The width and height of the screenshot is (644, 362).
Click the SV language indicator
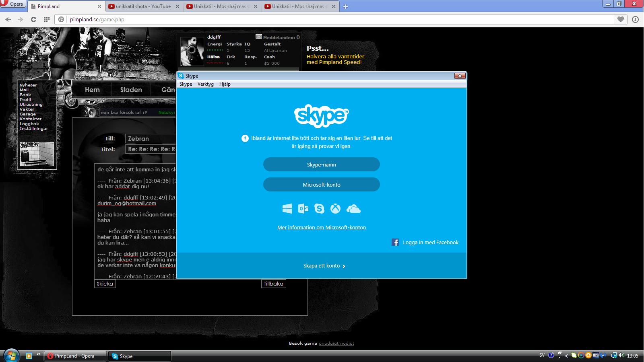pos(542,356)
